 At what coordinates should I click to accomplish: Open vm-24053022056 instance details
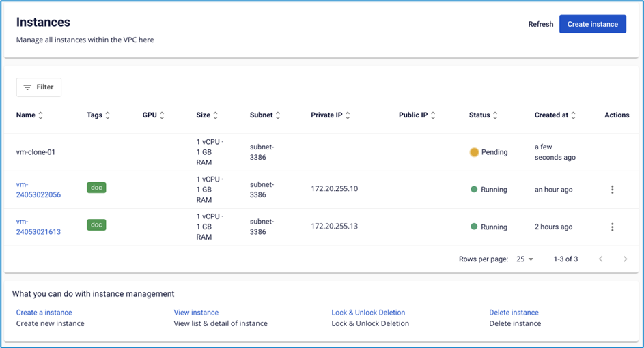[x=38, y=190]
